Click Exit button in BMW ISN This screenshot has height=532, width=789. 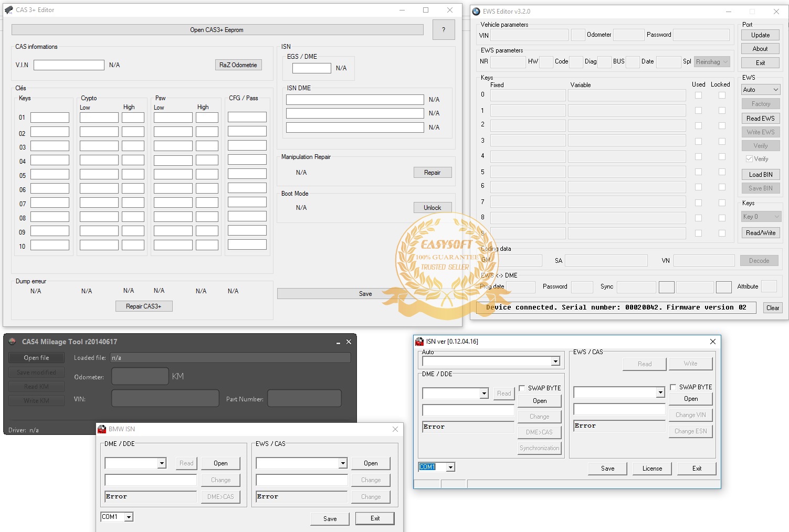375,518
